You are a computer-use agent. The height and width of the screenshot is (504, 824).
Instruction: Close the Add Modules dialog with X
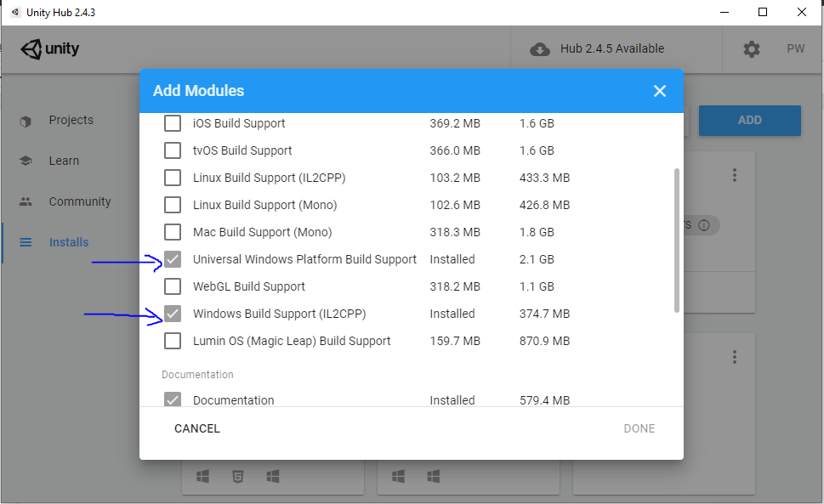660,91
